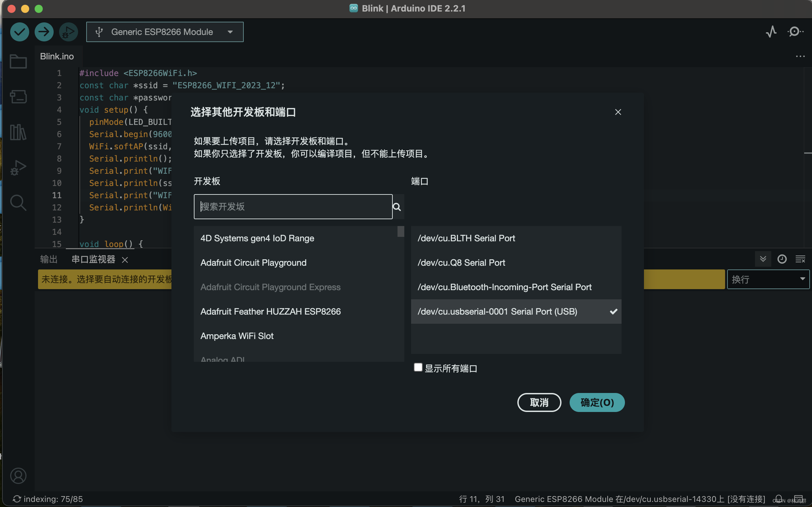Click the board list scrollbar thumb
Viewport: 812px width, 507px height.
coord(401,232)
